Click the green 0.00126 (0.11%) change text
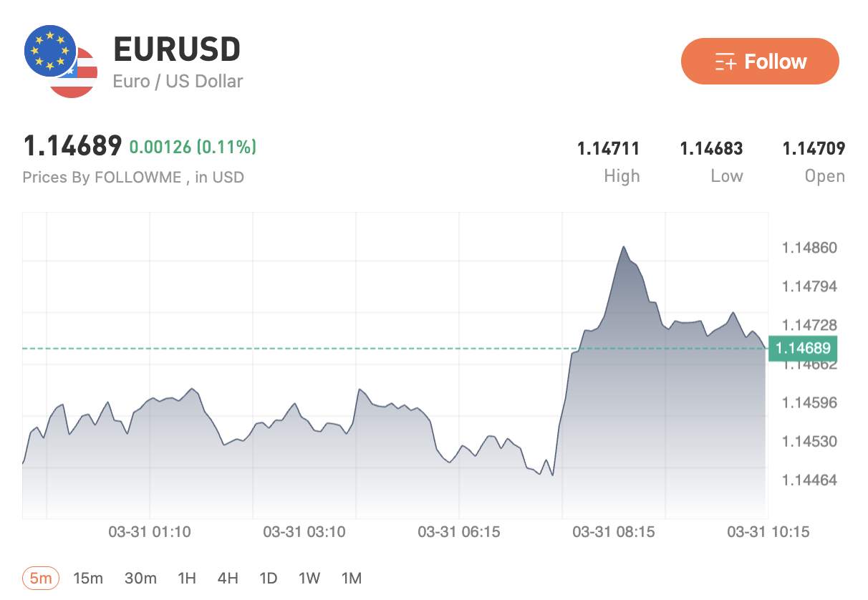 click(x=193, y=147)
